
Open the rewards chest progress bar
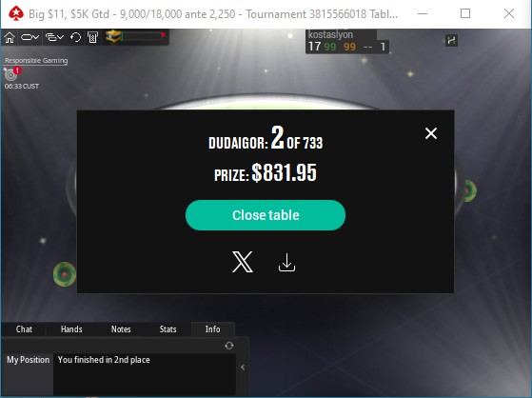coord(135,37)
